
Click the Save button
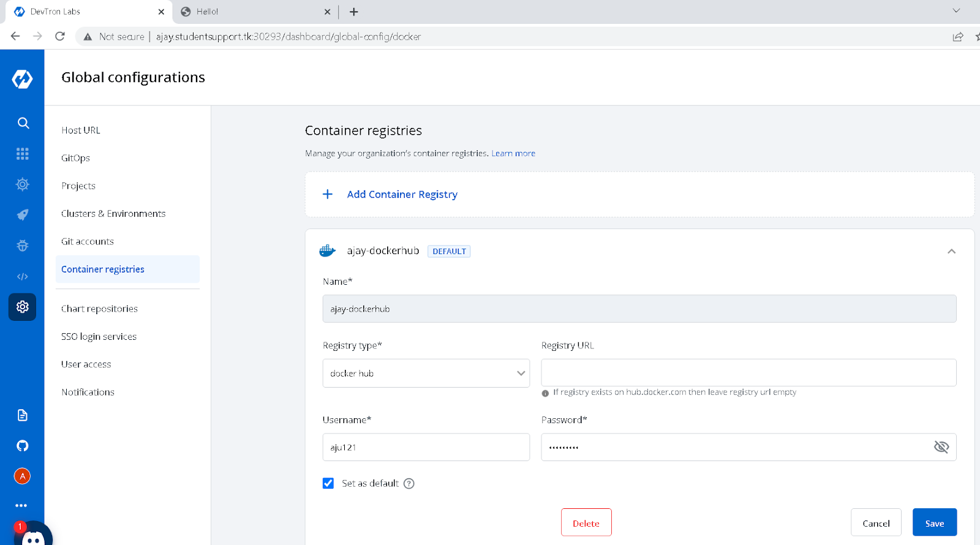click(934, 523)
